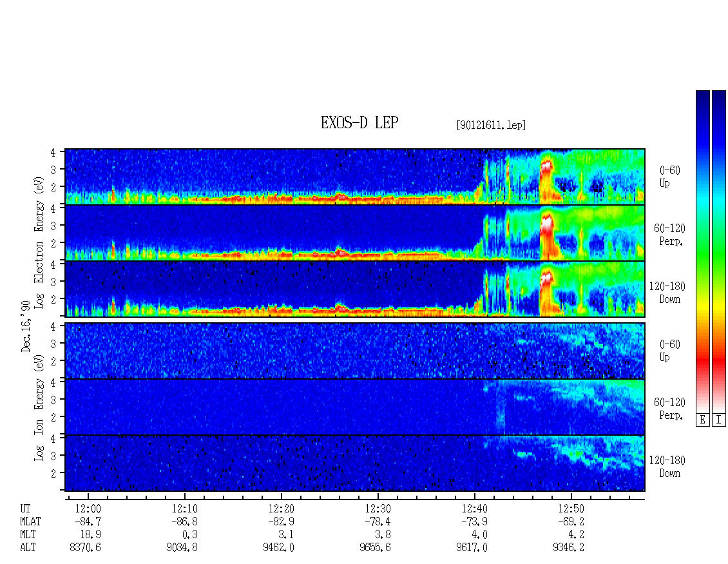Click the MLT value 18.9

pos(91,535)
